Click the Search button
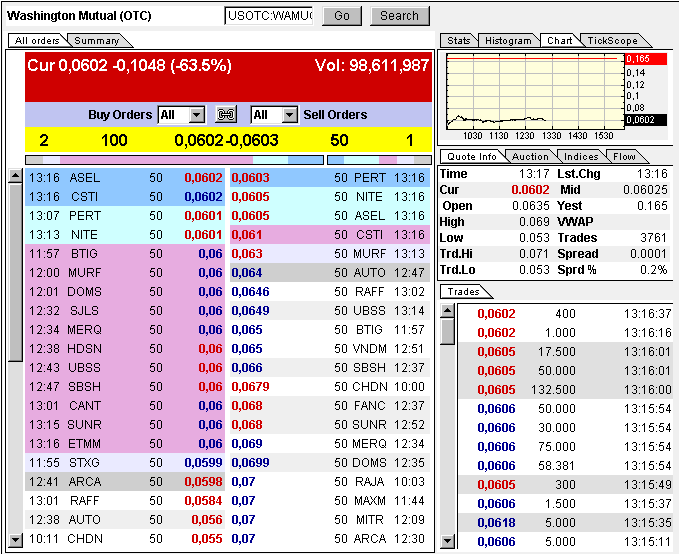The width and height of the screenshot is (679, 554). click(399, 16)
